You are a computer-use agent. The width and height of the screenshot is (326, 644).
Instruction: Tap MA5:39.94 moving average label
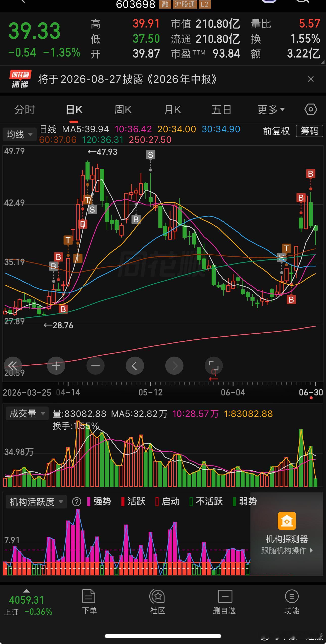pyautogui.click(x=86, y=129)
